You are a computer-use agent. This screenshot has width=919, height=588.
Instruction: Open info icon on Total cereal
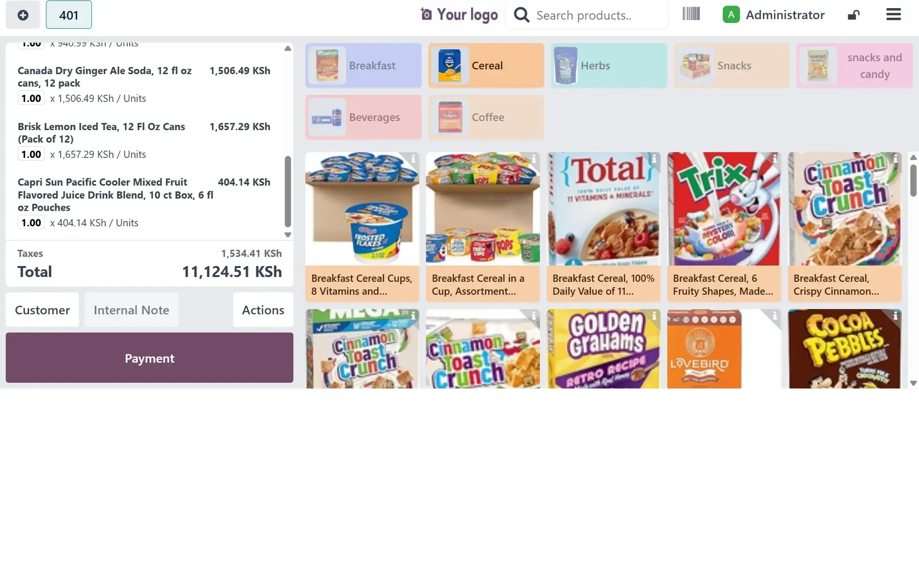pyautogui.click(x=654, y=159)
